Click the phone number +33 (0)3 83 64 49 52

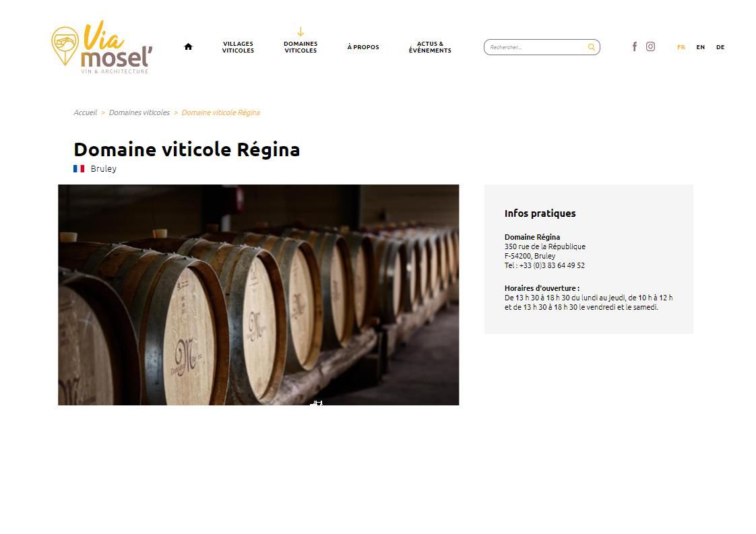(x=552, y=265)
